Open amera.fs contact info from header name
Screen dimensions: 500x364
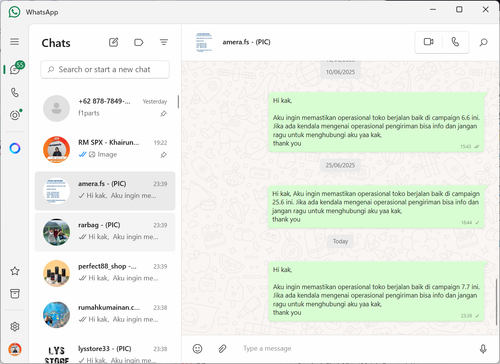246,42
